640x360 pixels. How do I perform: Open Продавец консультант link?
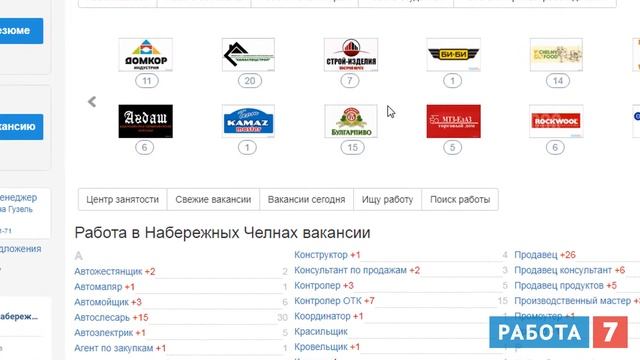(563, 270)
